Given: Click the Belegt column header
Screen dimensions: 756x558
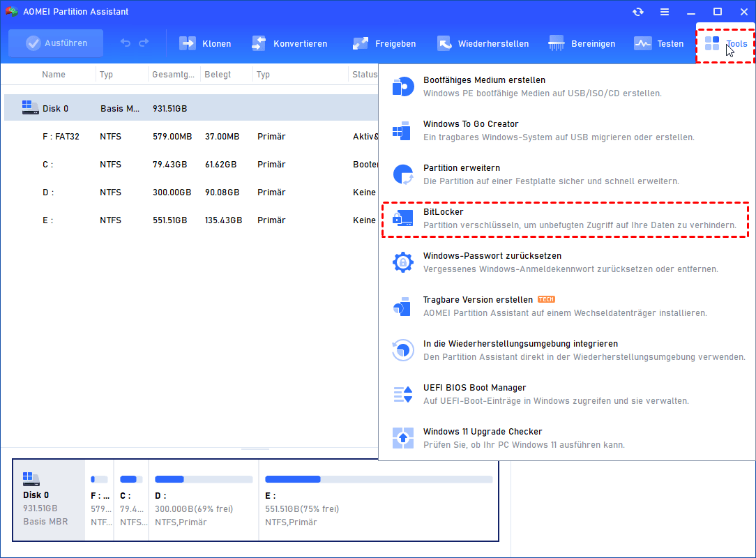Looking at the screenshot, I should [x=218, y=74].
